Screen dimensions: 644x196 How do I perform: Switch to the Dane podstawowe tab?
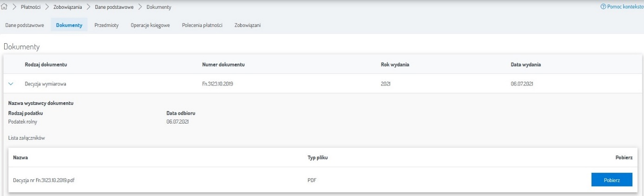click(25, 25)
